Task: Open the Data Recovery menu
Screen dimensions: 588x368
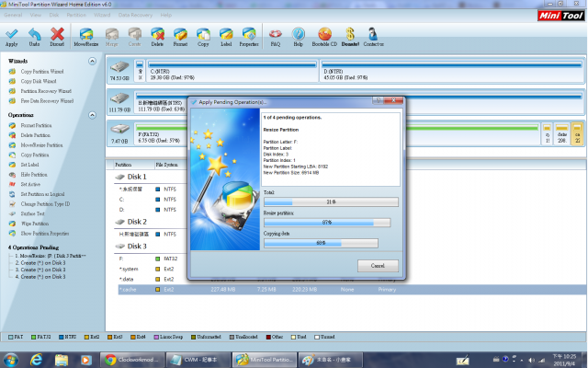Action: click(135, 15)
